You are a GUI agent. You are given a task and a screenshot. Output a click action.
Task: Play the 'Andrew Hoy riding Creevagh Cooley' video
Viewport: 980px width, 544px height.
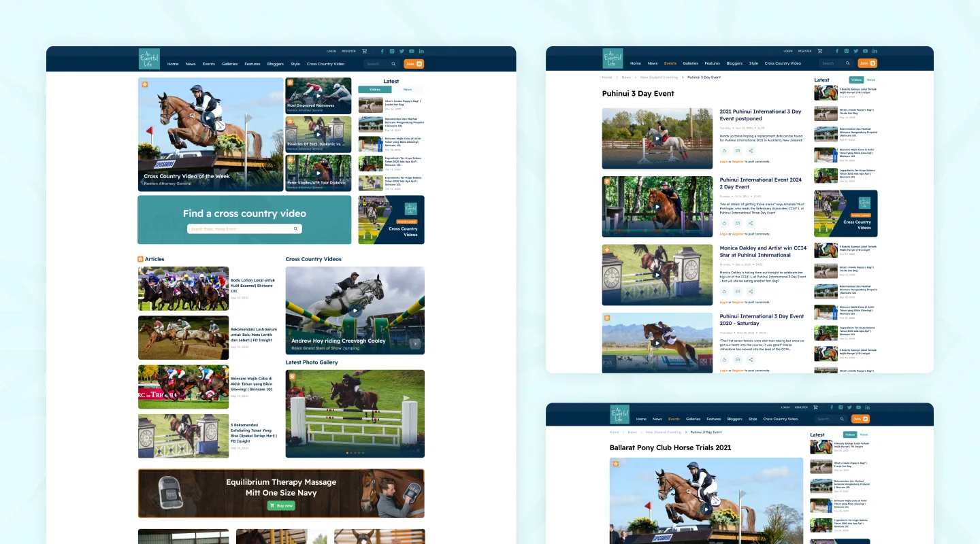coord(355,311)
